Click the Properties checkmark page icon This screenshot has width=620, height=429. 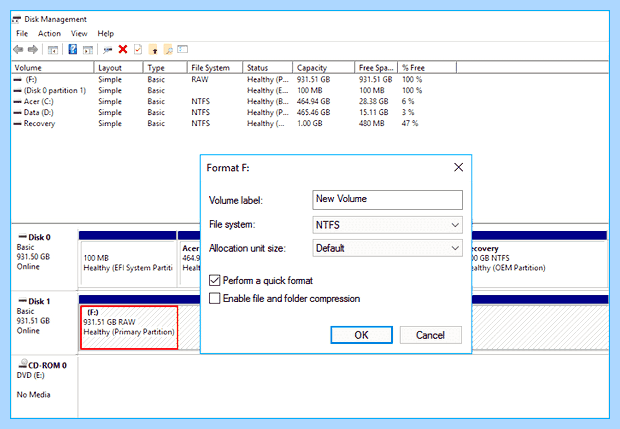138,49
